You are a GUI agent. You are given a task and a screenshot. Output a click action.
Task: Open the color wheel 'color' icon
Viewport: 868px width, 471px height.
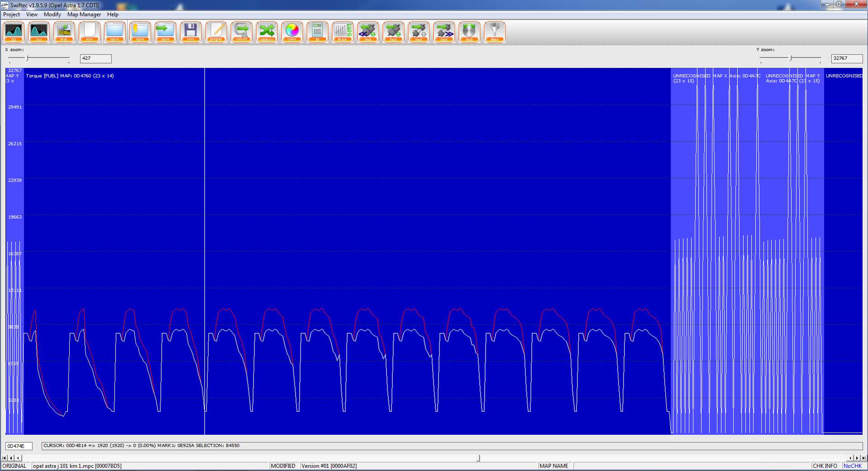coord(292,32)
